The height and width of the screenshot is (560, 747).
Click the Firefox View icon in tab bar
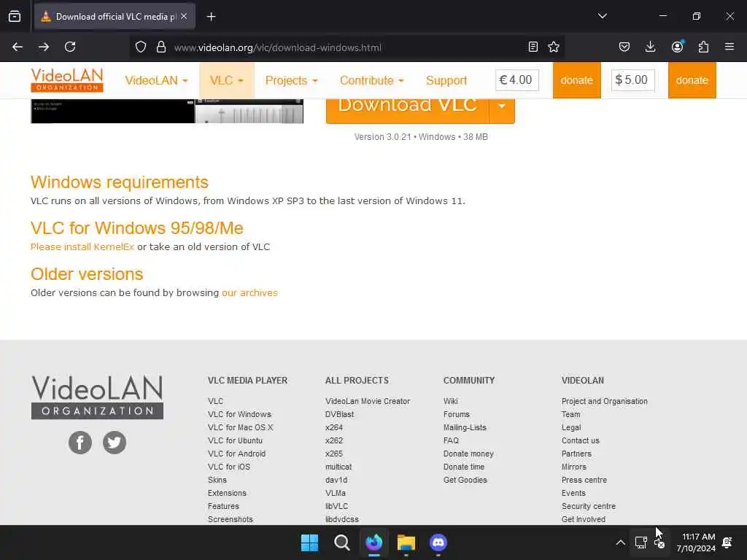click(x=15, y=17)
